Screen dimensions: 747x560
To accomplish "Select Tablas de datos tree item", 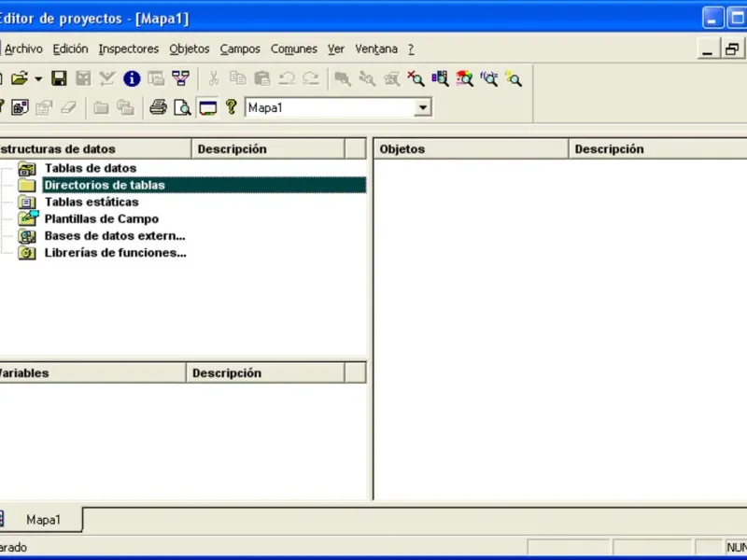I will coord(91,168).
